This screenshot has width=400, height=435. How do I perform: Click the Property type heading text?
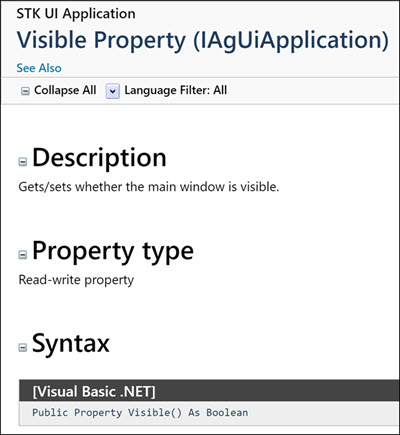tap(113, 252)
